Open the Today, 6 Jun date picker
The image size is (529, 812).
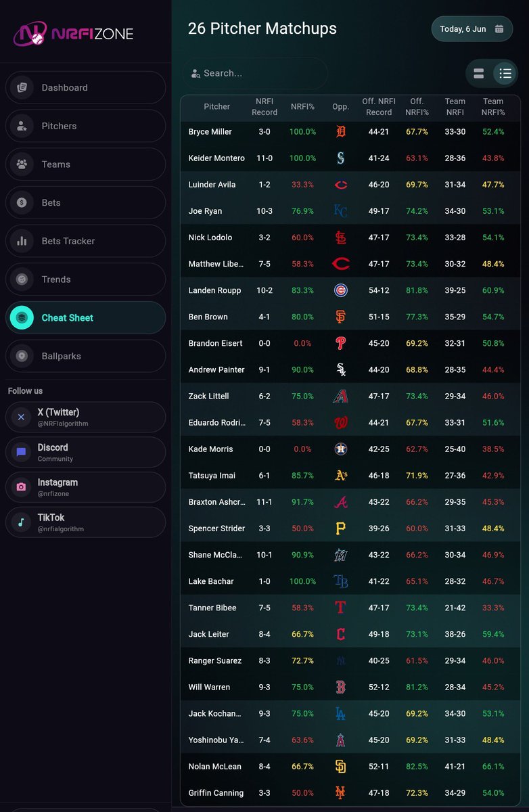click(472, 29)
